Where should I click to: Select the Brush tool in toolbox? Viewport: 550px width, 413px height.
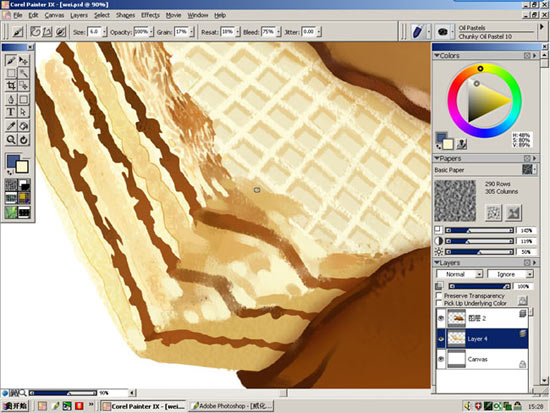click(x=11, y=61)
